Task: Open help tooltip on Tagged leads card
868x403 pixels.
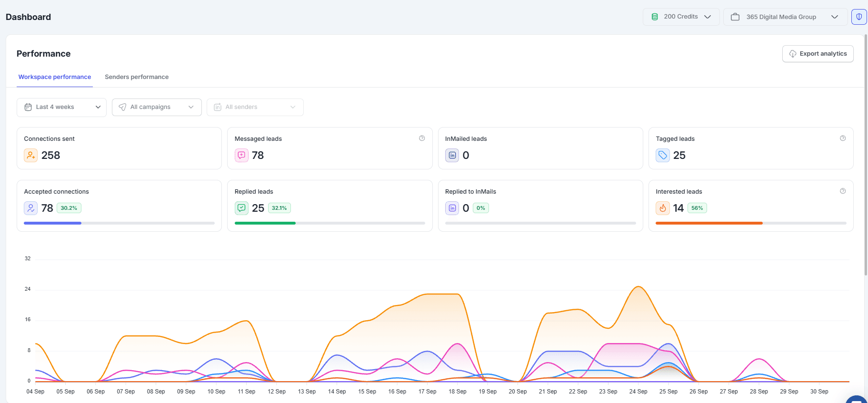Action: (843, 138)
